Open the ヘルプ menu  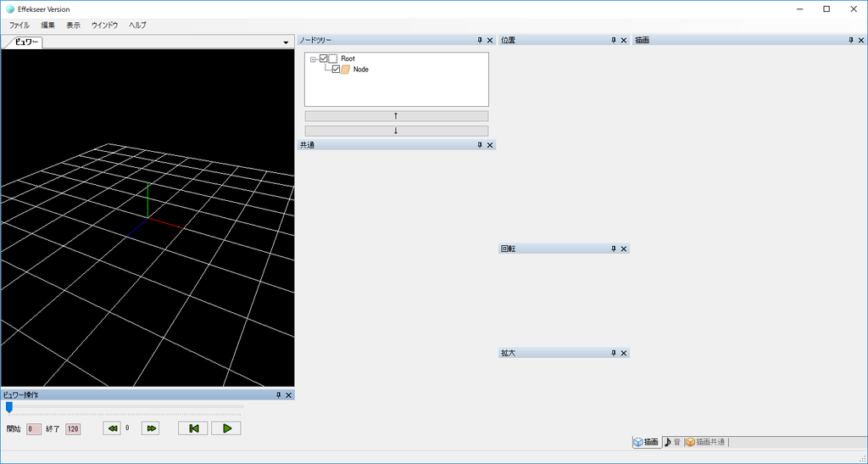point(137,25)
